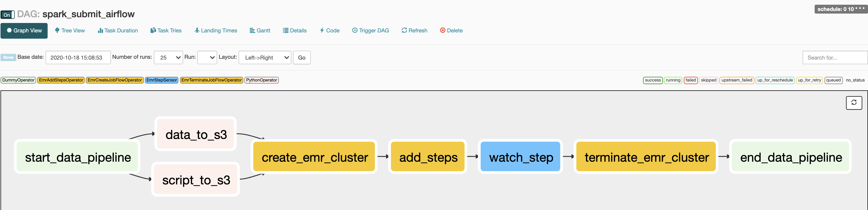
Task: Toggle the success status filter
Action: pos(653,80)
